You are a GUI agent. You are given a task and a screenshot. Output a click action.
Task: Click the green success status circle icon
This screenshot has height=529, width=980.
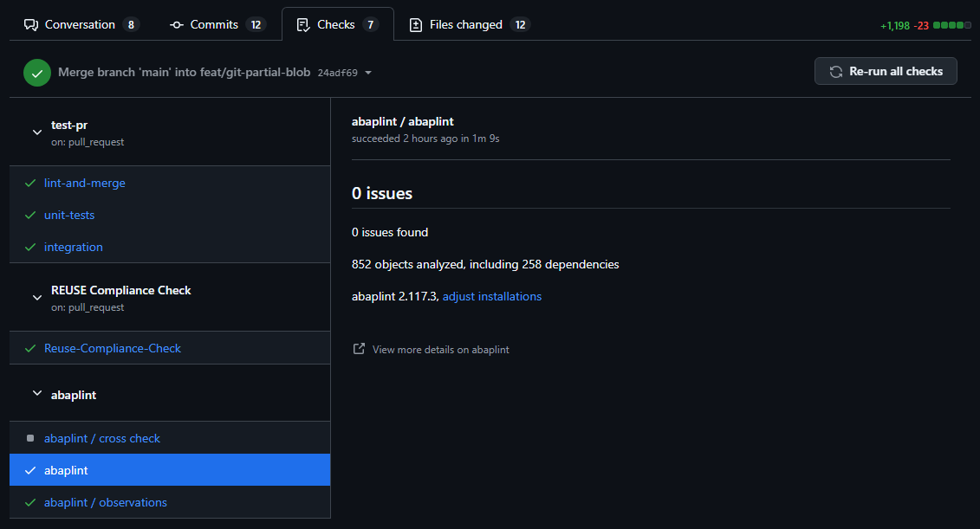pyautogui.click(x=37, y=73)
